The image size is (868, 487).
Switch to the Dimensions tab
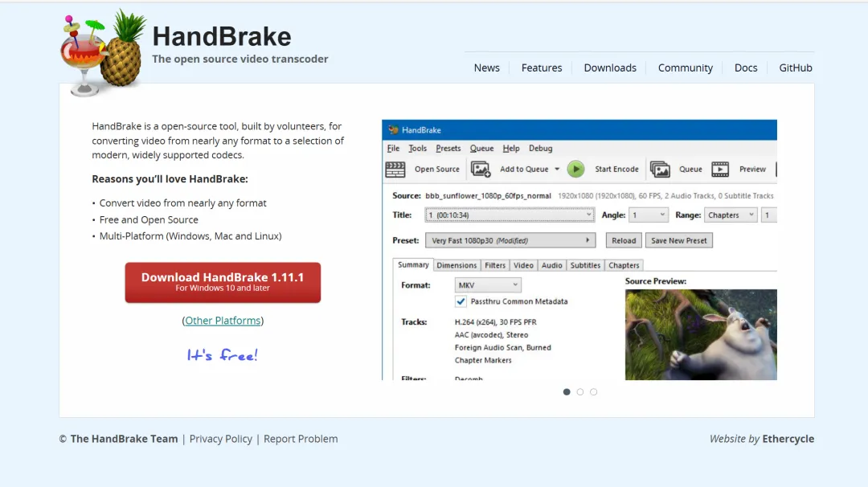(457, 266)
